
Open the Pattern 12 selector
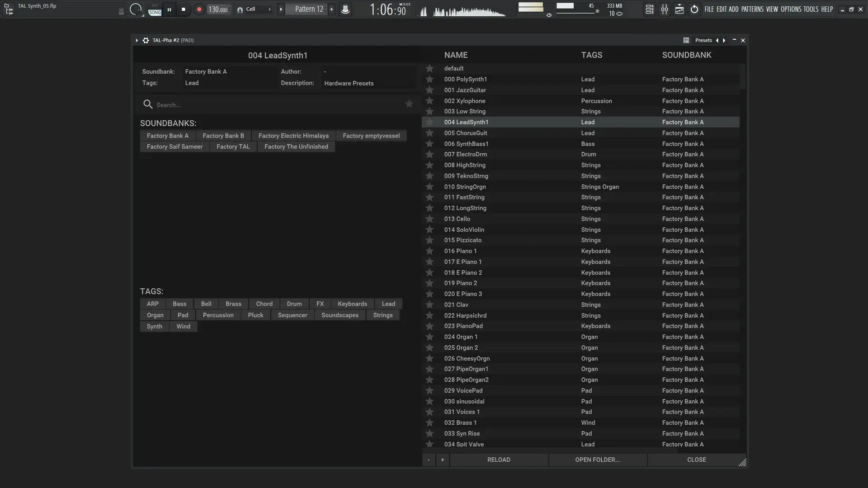click(x=309, y=9)
